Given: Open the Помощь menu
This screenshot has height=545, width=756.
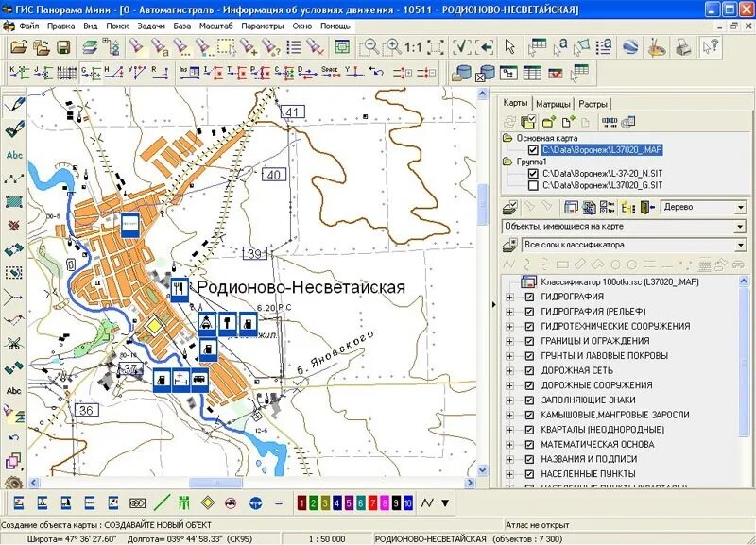Looking at the screenshot, I should [x=335, y=26].
